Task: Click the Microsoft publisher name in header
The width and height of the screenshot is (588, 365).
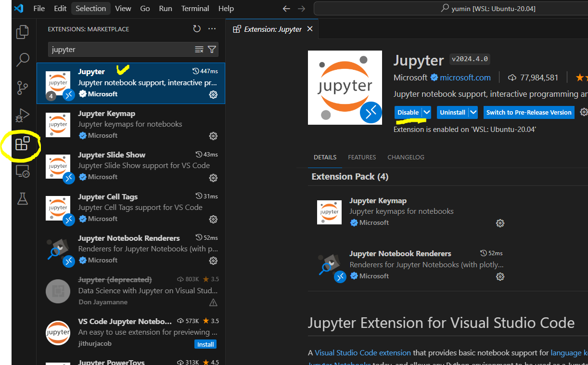Action: click(x=410, y=78)
